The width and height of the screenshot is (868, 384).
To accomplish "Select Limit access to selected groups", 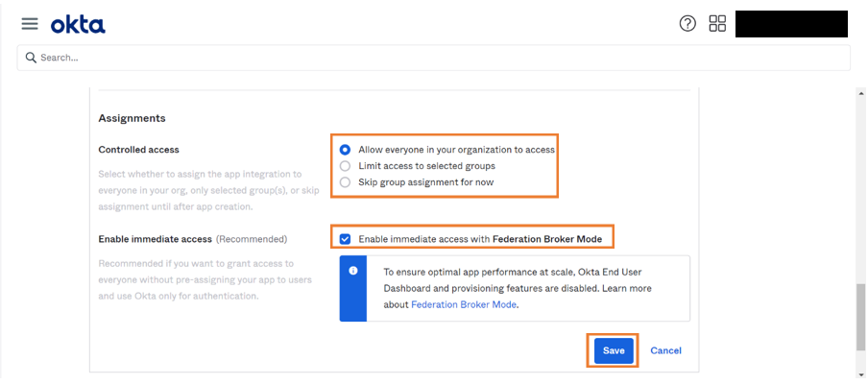I will click(345, 166).
